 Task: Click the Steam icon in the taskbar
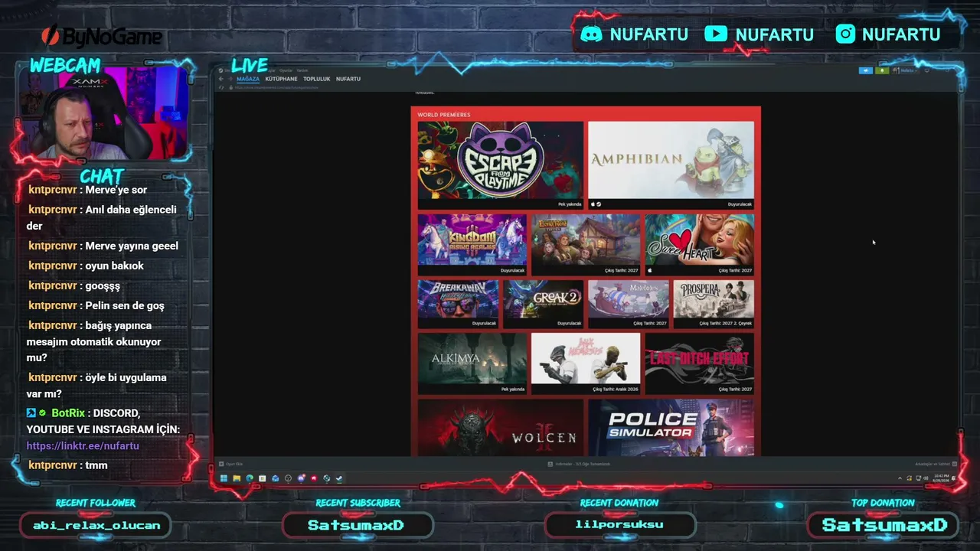[x=339, y=478]
